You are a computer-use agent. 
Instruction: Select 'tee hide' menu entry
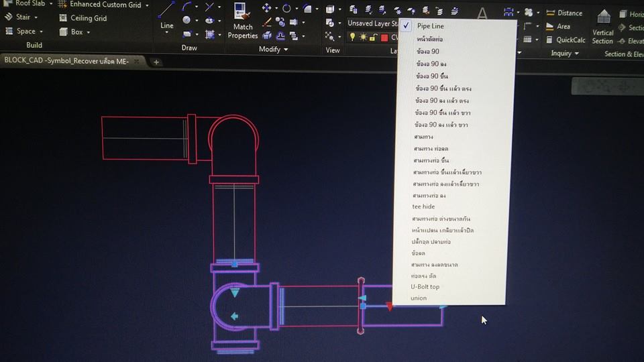[423, 206]
